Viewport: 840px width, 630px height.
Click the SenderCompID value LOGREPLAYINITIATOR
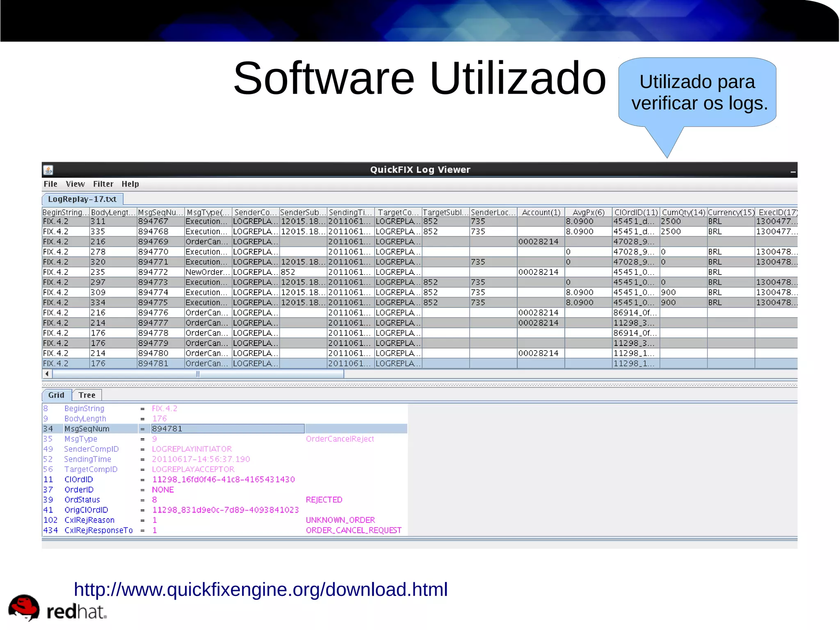click(192, 449)
